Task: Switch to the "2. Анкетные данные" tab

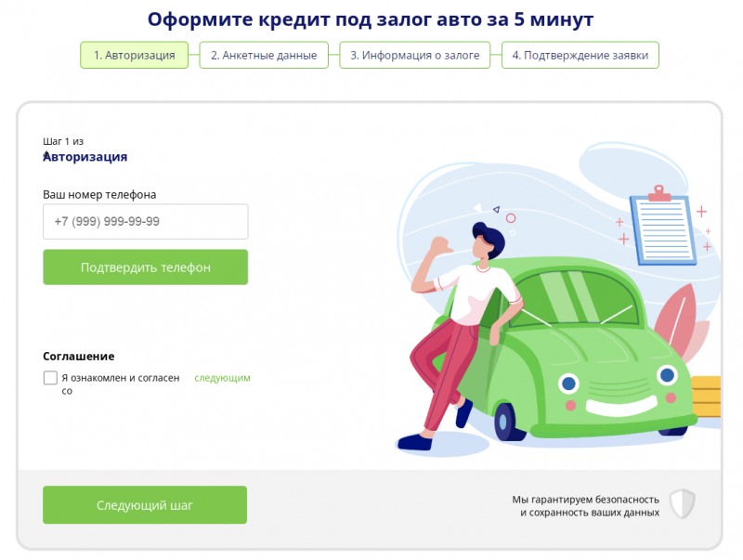Action: 263,55
